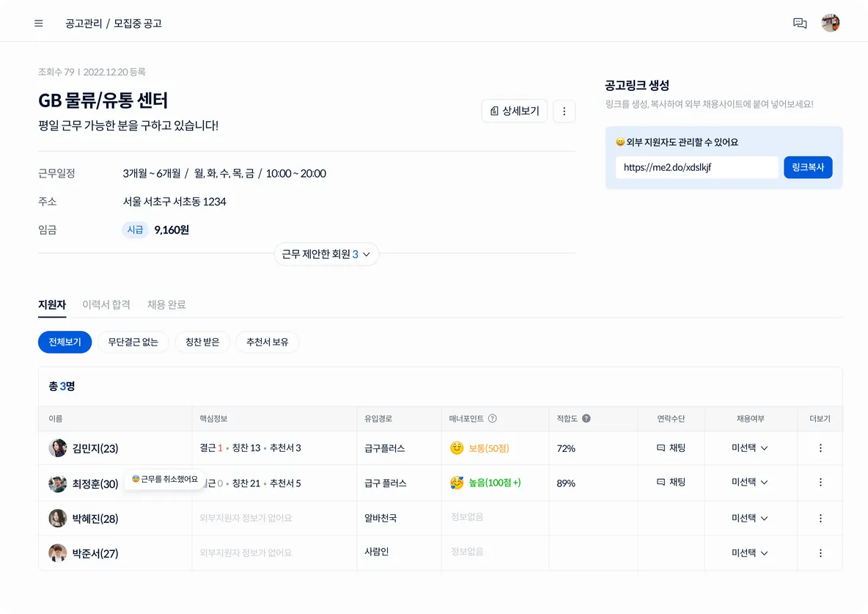868x614 pixels.
Task: Open 미선택 dropdown for 박혜진
Action: pos(749,518)
